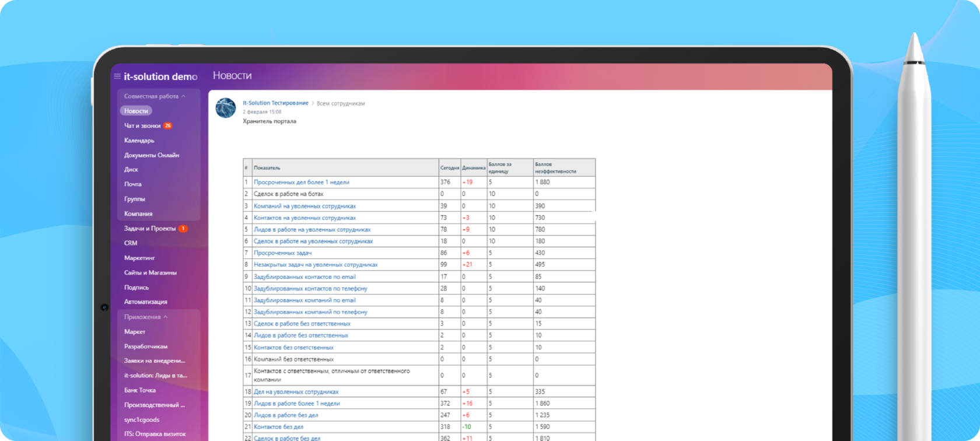The image size is (980, 441).
Task: Open Задачи и Проекты
Action: (x=150, y=229)
